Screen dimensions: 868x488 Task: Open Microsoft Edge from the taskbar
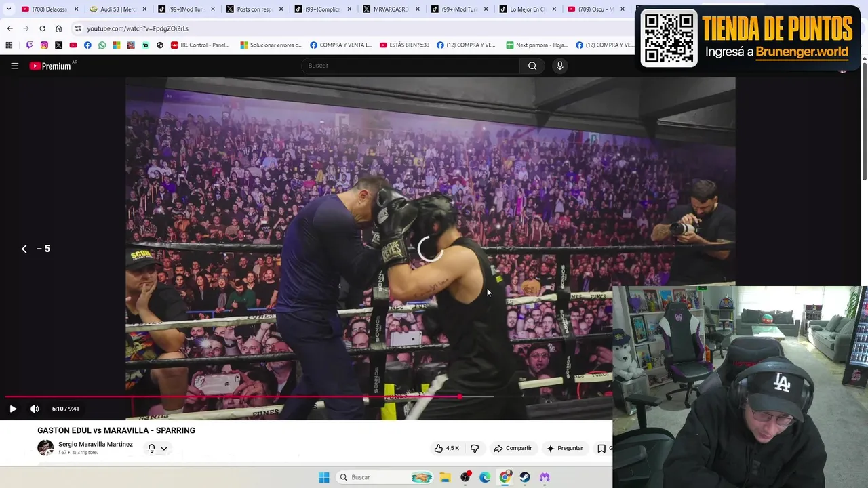click(x=485, y=477)
